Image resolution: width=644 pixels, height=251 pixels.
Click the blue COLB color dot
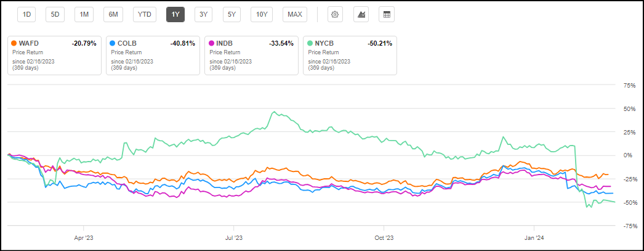coord(112,43)
